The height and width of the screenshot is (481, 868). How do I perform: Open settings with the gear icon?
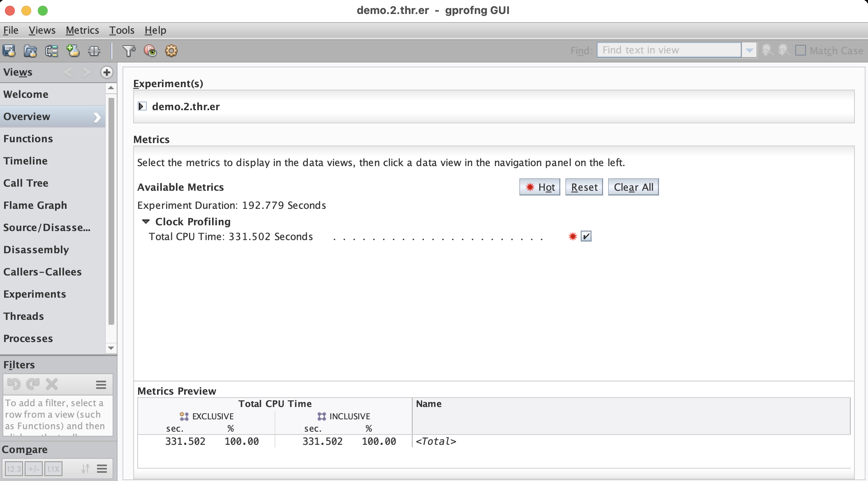click(x=171, y=51)
